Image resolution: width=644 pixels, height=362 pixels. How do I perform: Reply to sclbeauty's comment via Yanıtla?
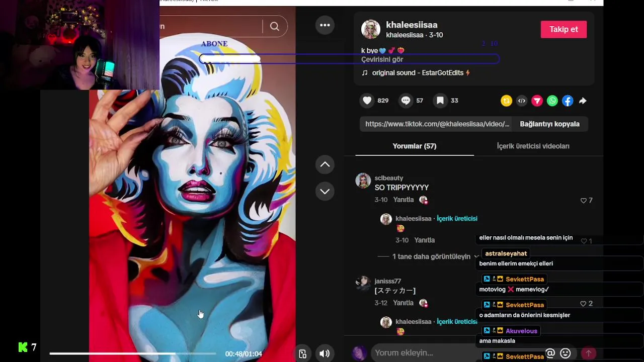(404, 200)
